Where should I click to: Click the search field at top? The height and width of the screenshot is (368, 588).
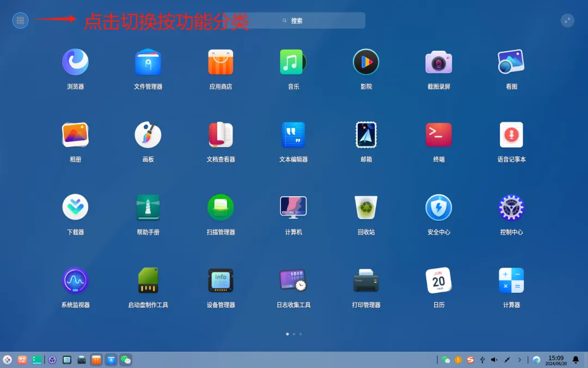[x=295, y=21]
